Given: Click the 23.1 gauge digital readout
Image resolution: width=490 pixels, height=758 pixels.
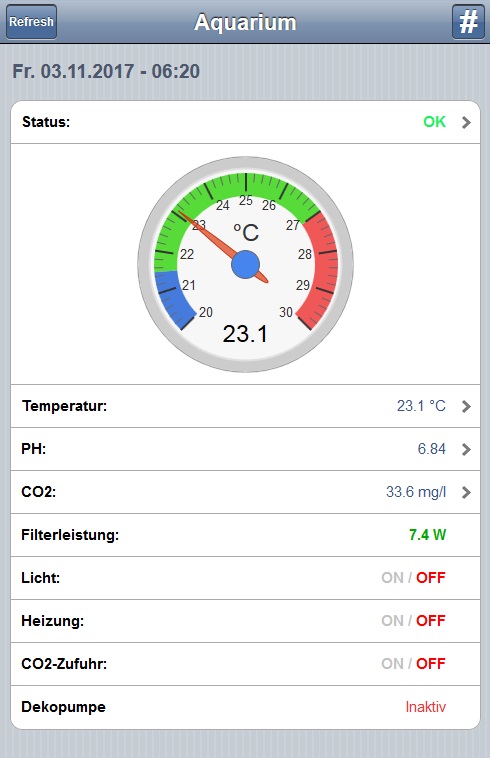Looking at the screenshot, I should click(x=245, y=334).
